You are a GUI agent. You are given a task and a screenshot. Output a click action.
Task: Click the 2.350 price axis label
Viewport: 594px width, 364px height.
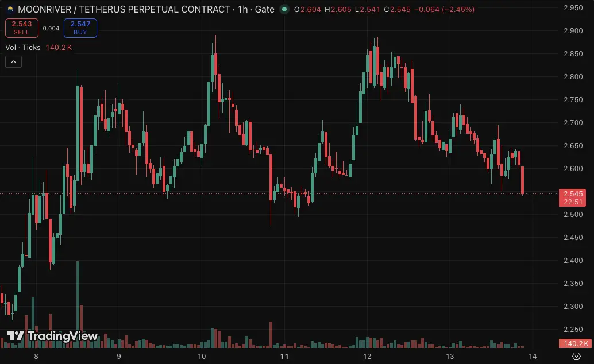pos(573,283)
